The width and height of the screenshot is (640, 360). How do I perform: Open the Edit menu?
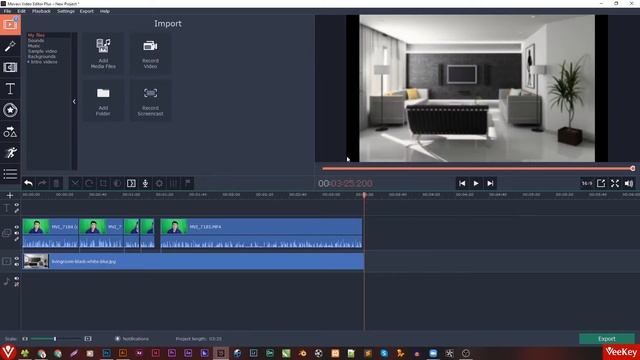click(21, 11)
